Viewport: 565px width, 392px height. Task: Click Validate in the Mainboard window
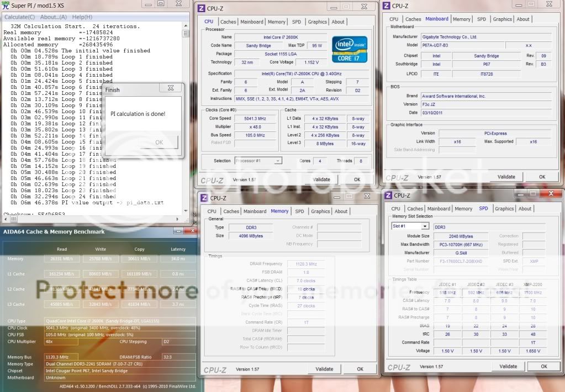point(506,177)
